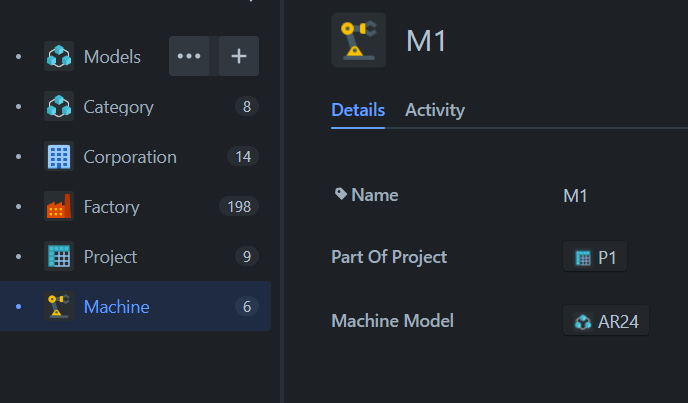Select Factory in the sidebar list

[x=136, y=206]
